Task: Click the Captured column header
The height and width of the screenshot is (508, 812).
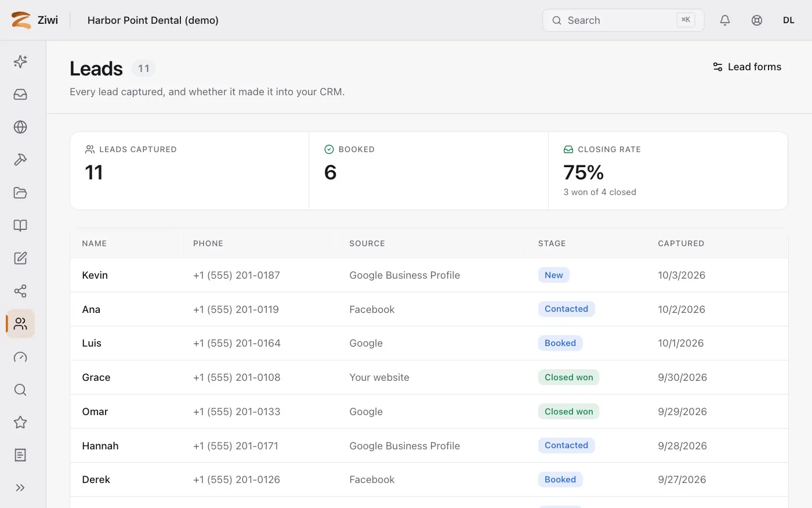Action: point(681,243)
